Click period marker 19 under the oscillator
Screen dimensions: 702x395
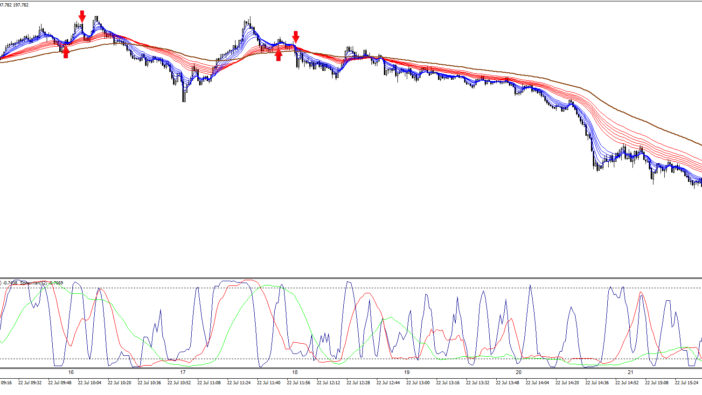point(407,372)
